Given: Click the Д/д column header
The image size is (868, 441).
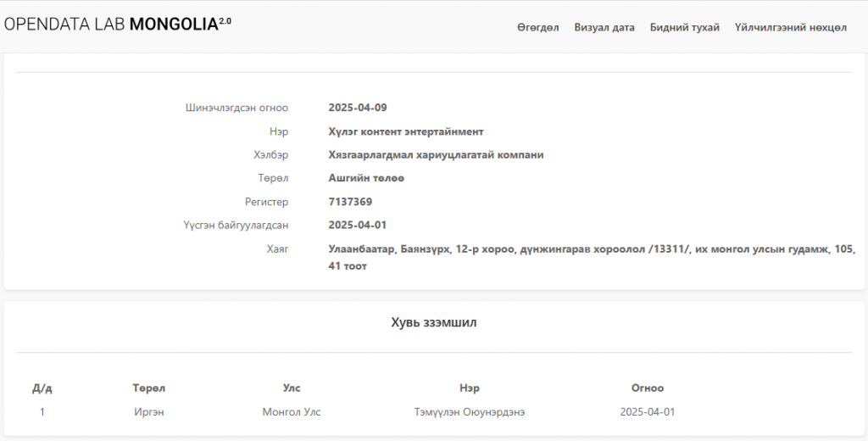Looking at the screenshot, I should click(42, 388).
